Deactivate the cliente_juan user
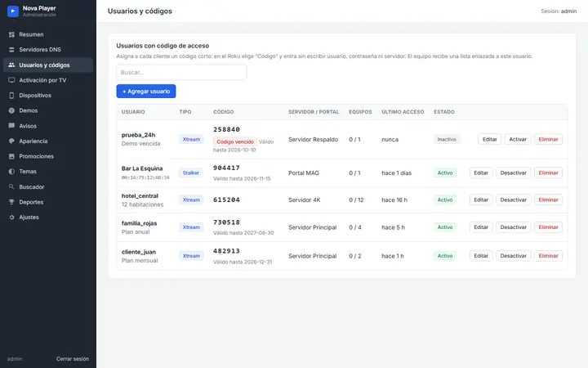Screen dimensions: 588x368 tap(514, 256)
